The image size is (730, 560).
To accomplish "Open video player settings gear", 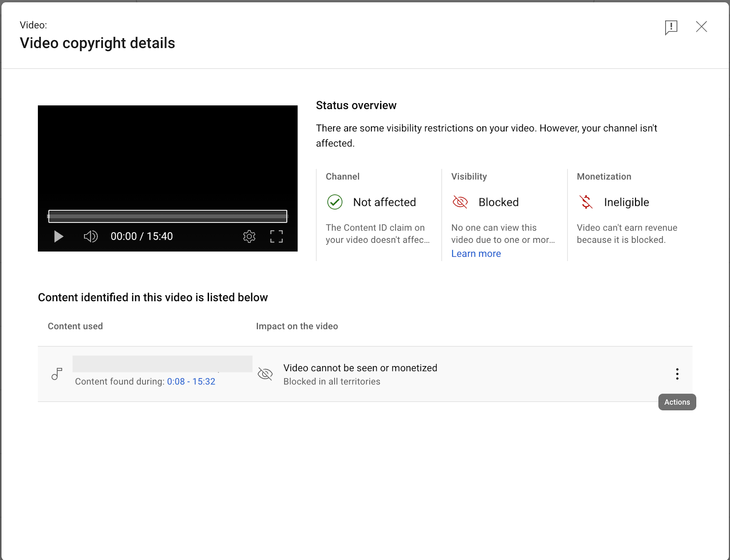I will point(249,236).
